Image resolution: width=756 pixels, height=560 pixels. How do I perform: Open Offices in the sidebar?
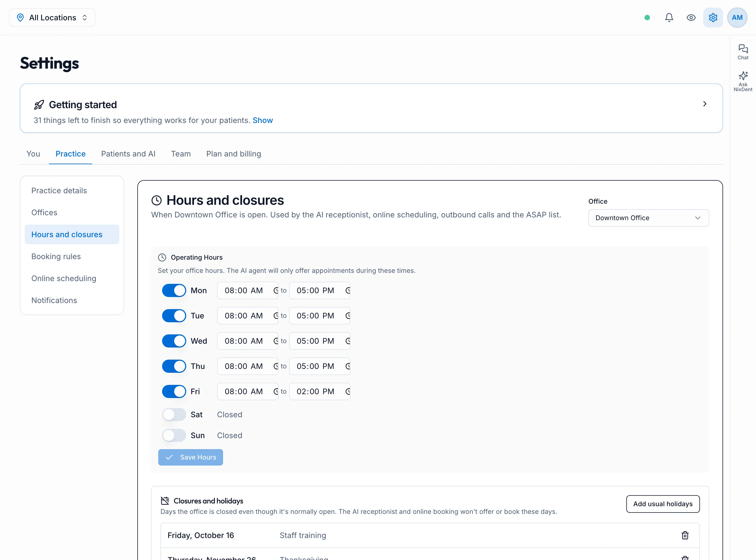tap(72, 212)
